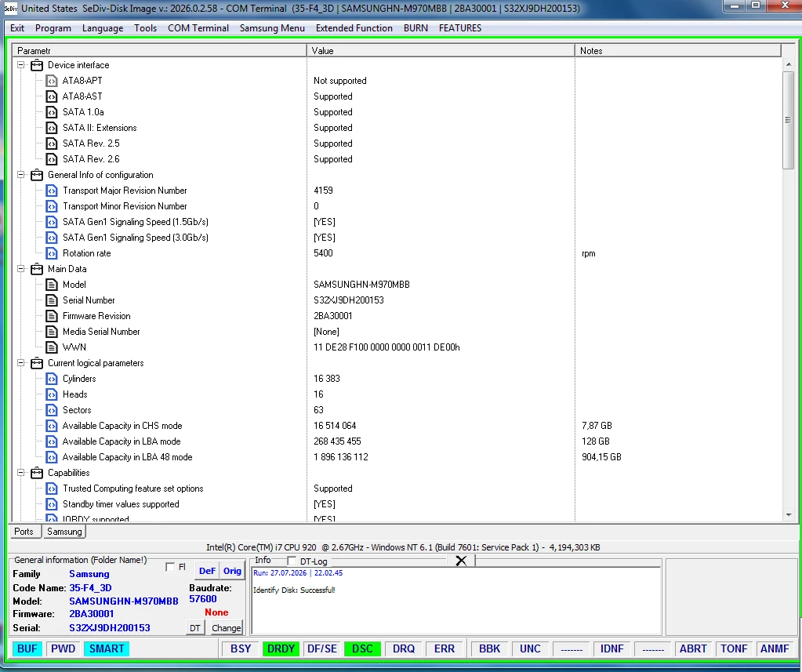This screenshot has width=802, height=672.
Task: Click the Cylinders parameter icon
Action: [52, 379]
